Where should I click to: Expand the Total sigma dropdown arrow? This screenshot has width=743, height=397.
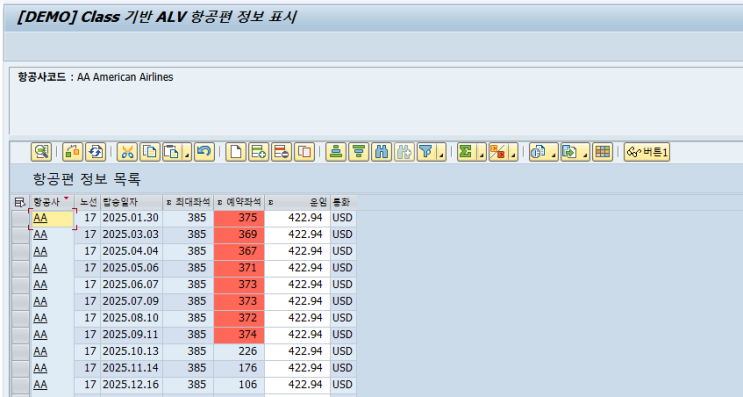(481, 153)
